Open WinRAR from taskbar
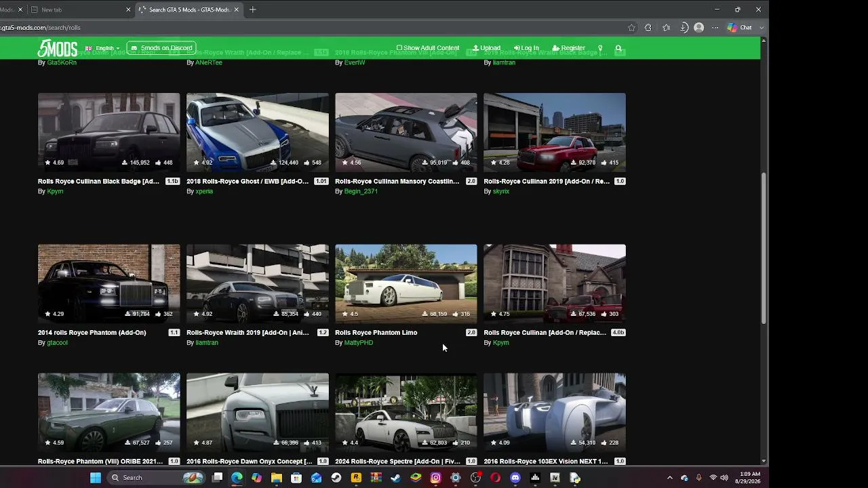This screenshot has height=488, width=868. [376, 478]
